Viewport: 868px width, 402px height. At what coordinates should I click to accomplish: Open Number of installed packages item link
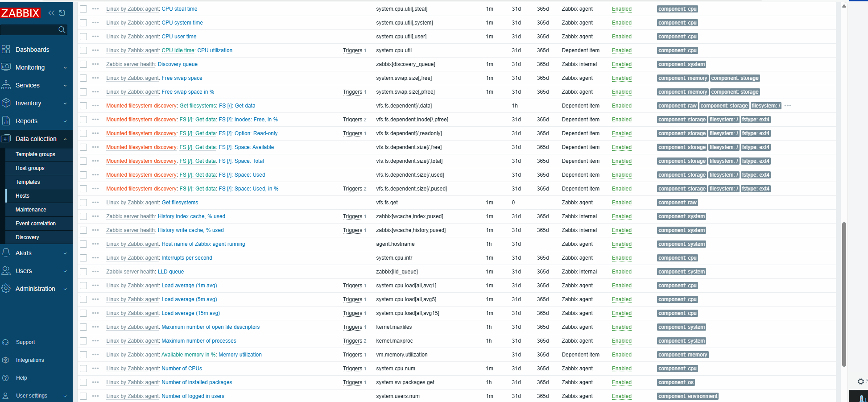click(x=197, y=382)
